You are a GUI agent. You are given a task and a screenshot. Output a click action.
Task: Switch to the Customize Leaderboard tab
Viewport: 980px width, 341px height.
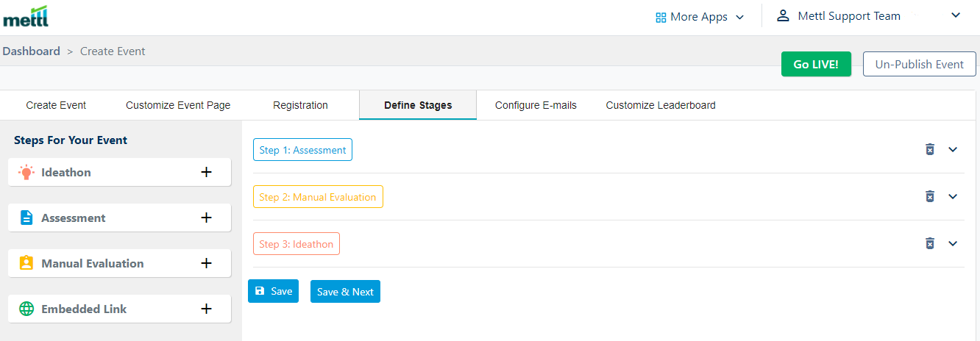(661, 105)
